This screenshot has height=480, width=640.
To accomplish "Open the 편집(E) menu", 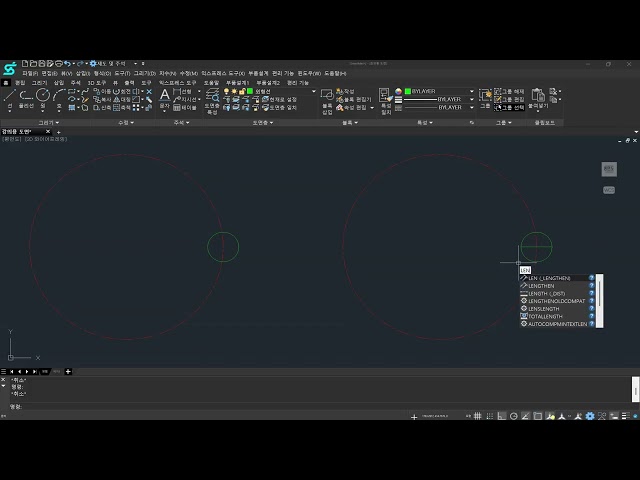I will coord(49,73).
